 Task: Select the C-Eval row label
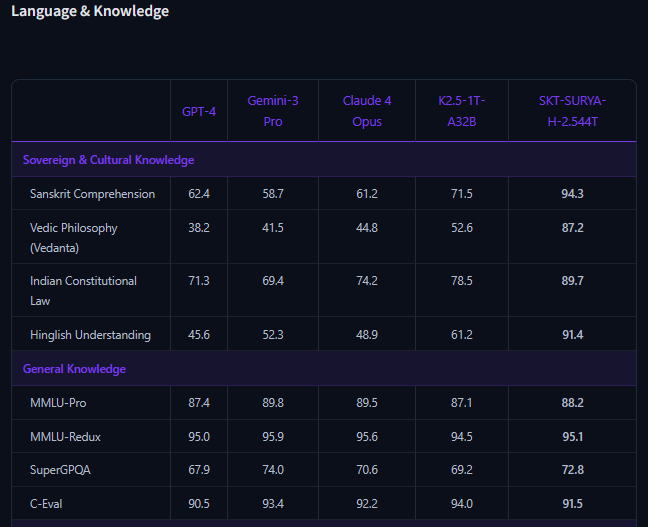tap(46, 504)
